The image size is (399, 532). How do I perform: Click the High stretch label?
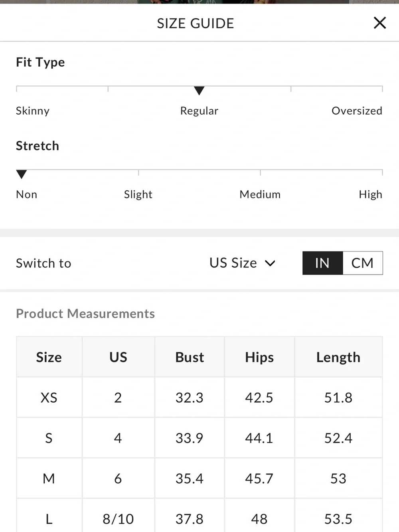point(370,194)
